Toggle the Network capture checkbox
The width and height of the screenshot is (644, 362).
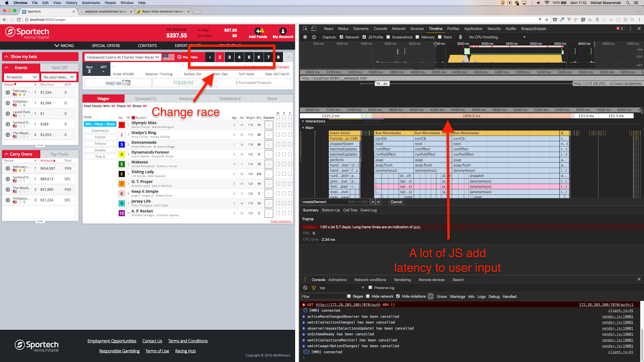pos(341,37)
